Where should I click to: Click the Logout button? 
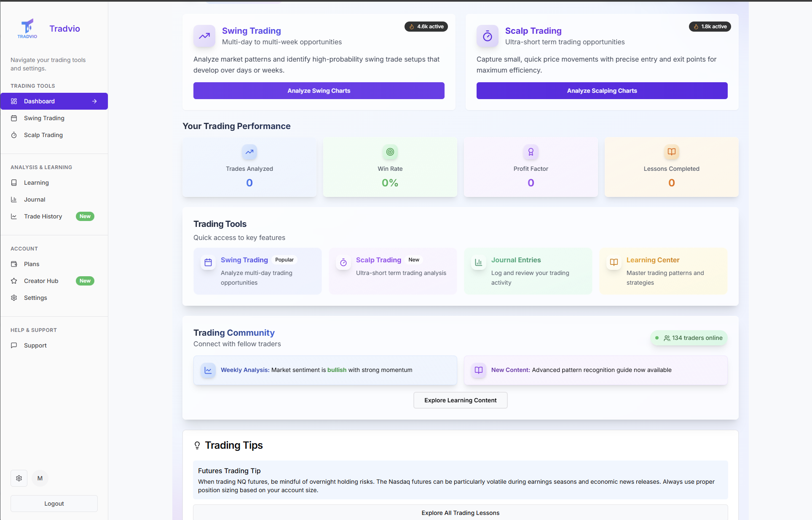[x=54, y=503]
